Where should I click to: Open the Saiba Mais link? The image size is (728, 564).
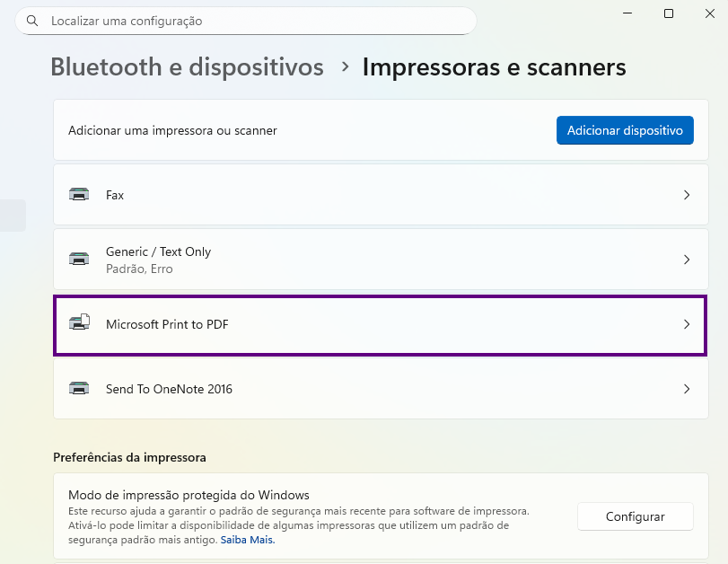(248, 541)
